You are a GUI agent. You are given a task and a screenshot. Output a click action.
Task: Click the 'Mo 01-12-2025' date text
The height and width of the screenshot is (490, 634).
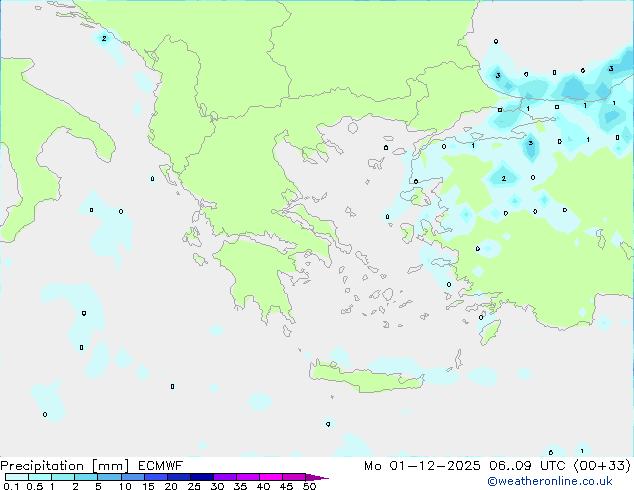[422, 466]
